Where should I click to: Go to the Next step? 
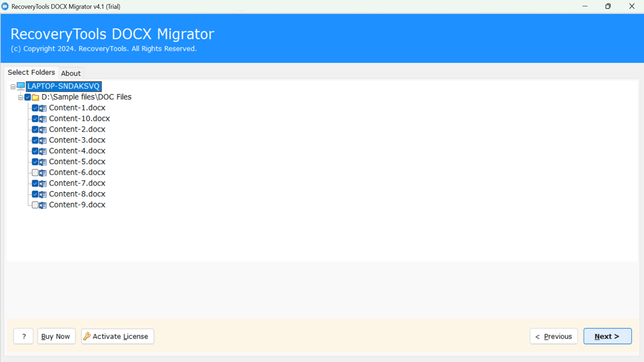click(607, 336)
